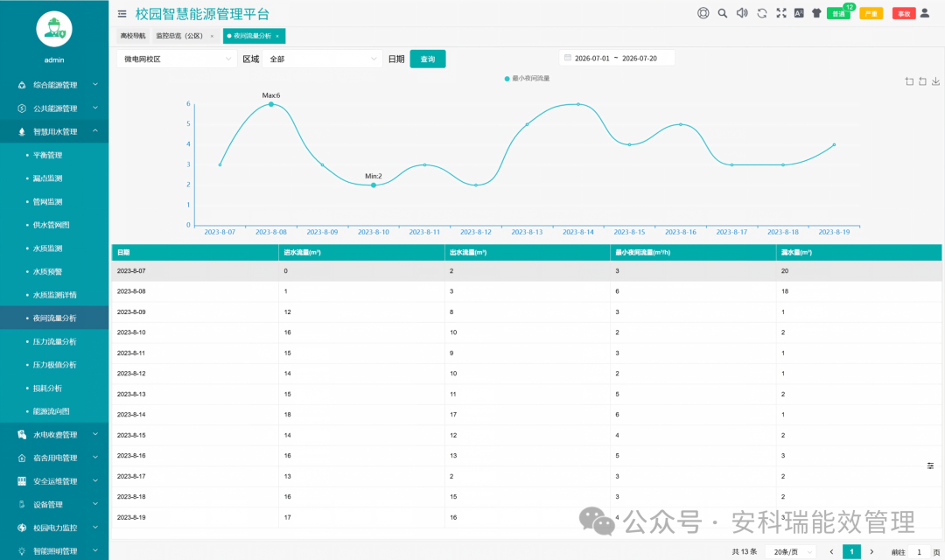Click the hamburger menu collapse icon
This screenshot has height=560, width=945.
pyautogui.click(x=122, y=13)
